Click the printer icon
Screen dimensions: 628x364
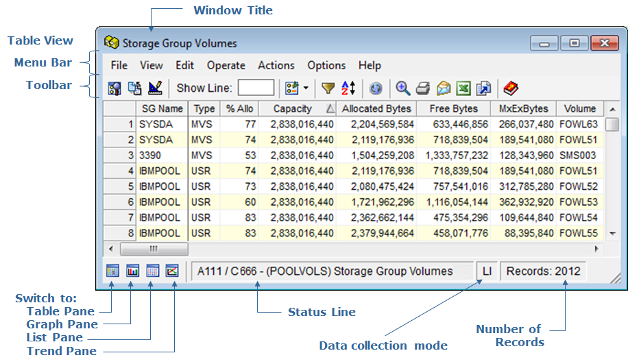click(423, 88)
